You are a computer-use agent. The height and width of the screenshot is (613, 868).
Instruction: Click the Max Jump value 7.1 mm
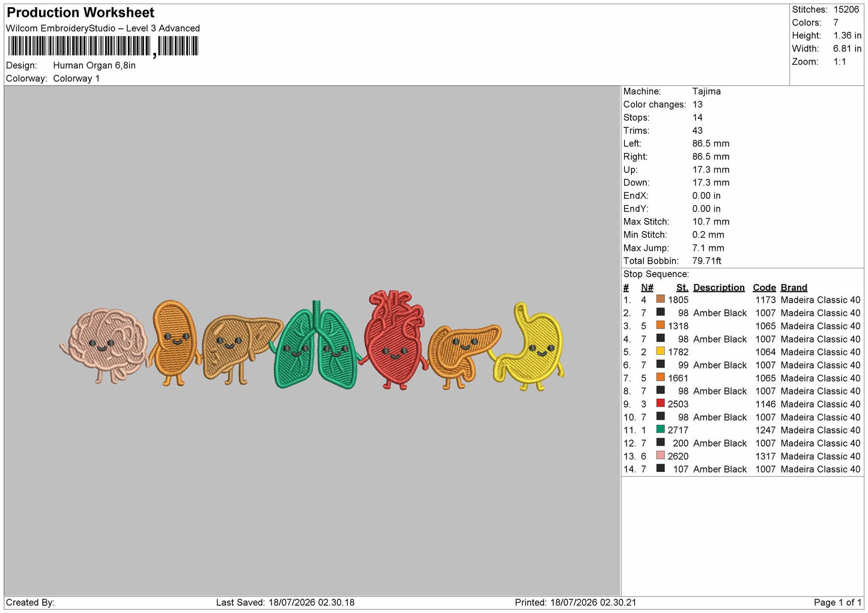[x=708, y=248]
